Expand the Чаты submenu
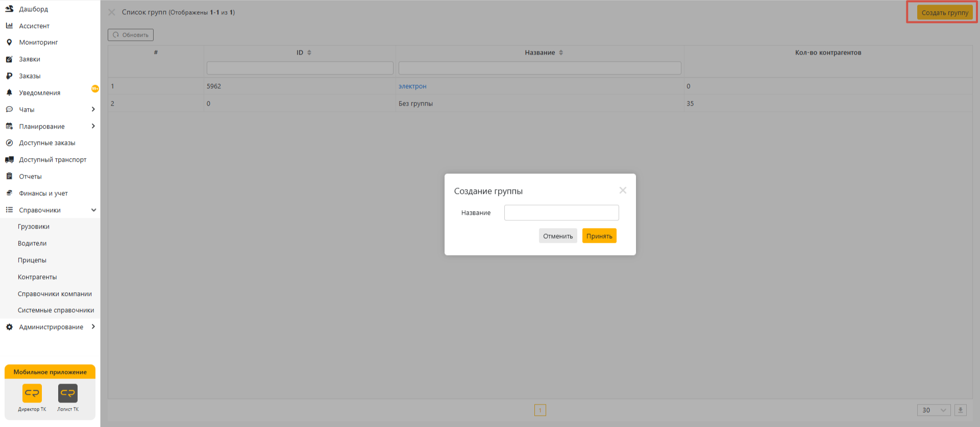980x427 pixels. 93,109
